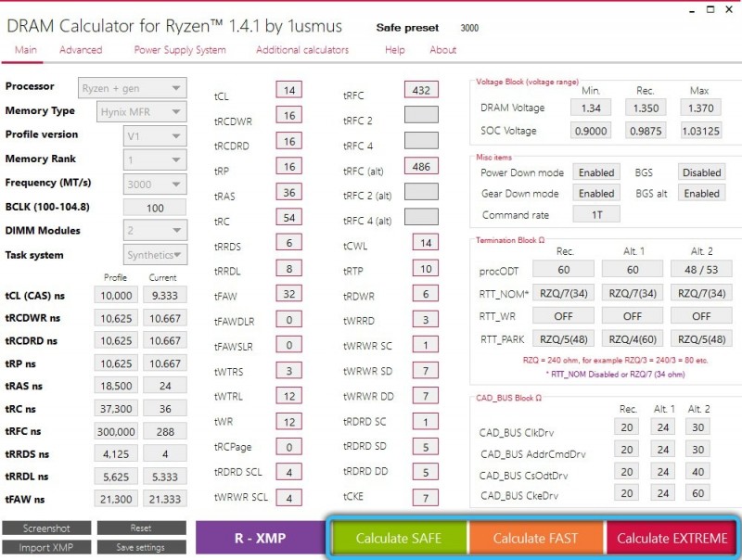Click the tCWL value field
The height and width of the screenshot is (560, 742).
pyautogui.click(x=426, y=243)
